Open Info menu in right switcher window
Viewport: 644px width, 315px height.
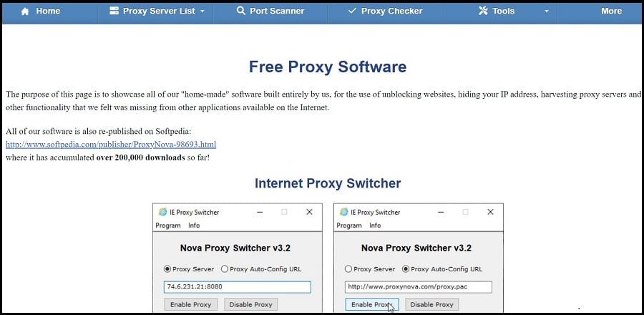[x=375, y=225]
